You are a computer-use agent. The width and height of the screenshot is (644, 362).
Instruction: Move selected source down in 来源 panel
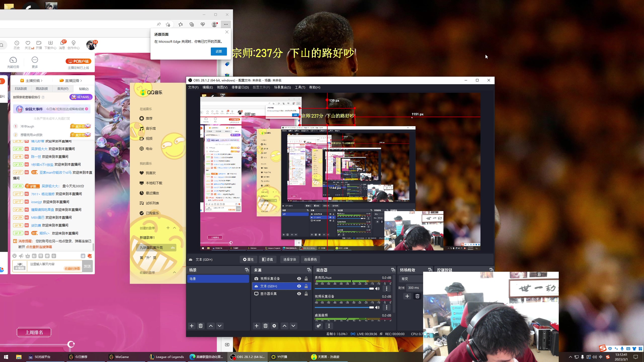[293, 326]
